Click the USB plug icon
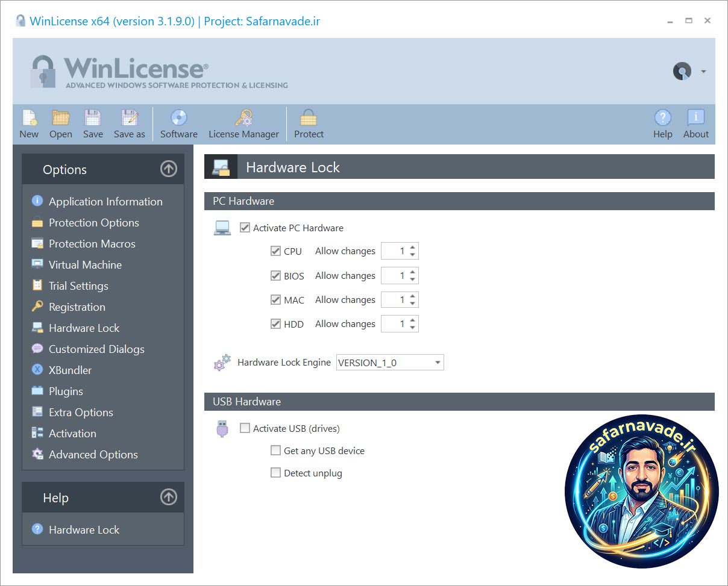 click(222, 429)
